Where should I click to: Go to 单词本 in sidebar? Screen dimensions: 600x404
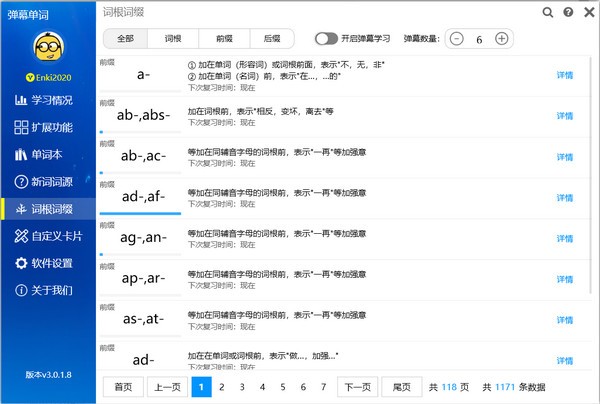tap(49, 155)
